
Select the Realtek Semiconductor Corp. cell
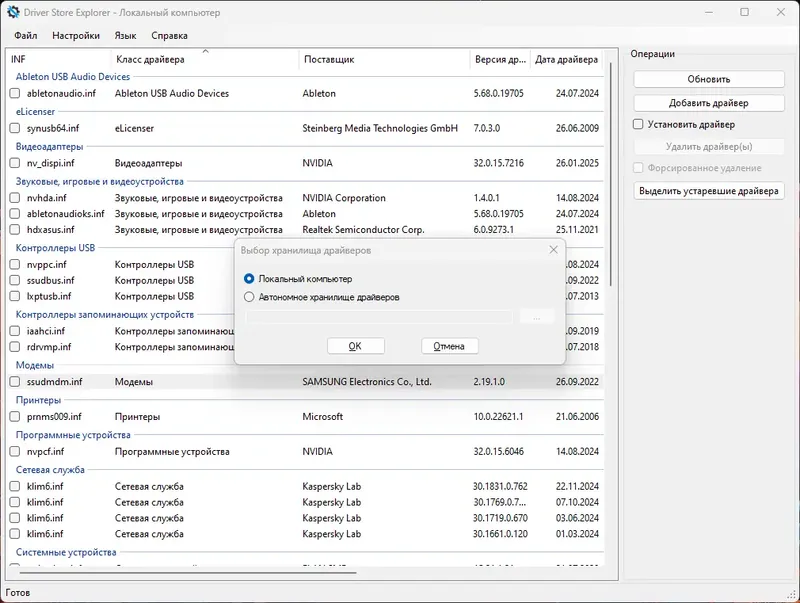[363, 230]
